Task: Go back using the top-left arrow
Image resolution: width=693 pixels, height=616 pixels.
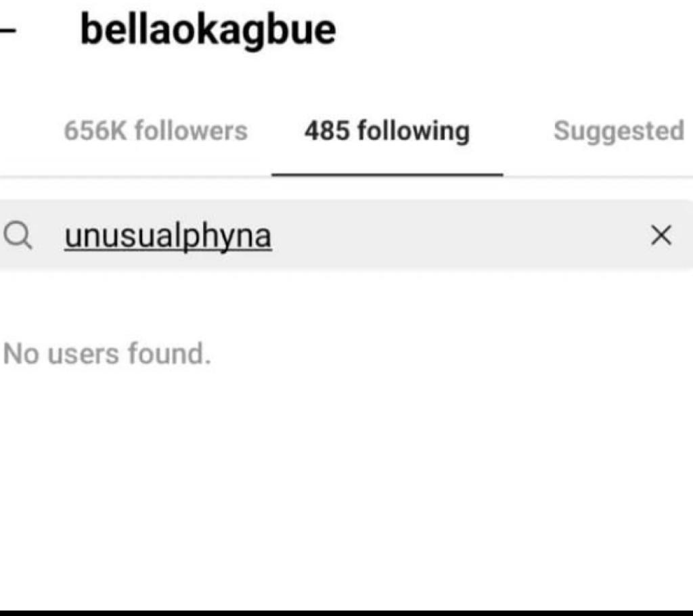Action: point(7,31)
